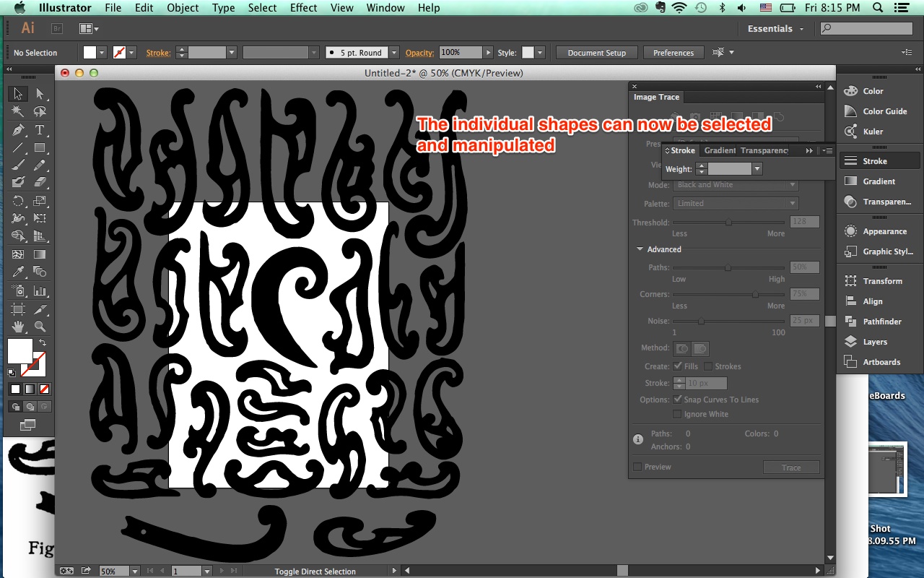Select the Paintbrush tool
This screenshot has height=578, width=924.
coord(18,165)
